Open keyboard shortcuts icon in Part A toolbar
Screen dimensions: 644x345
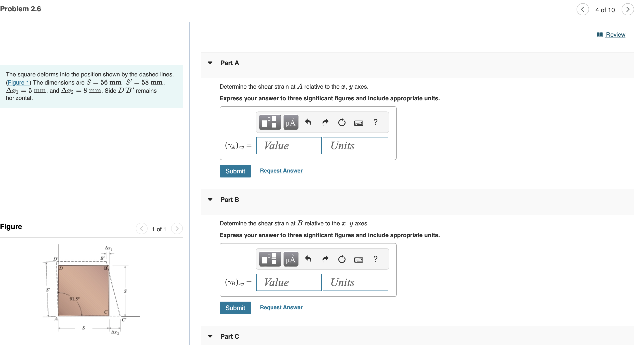(358, 123)
